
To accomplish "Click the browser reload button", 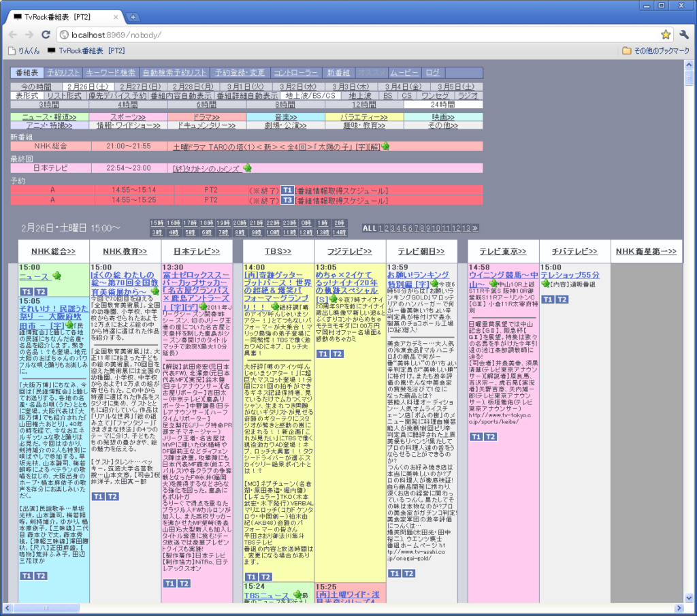I will pos(46,35).
